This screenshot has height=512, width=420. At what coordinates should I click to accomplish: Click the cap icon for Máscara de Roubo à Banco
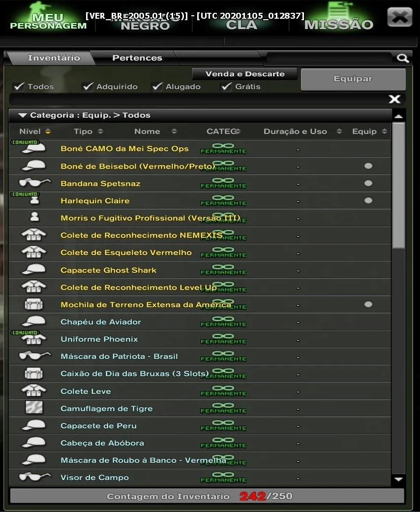click(x=33, y=460)
